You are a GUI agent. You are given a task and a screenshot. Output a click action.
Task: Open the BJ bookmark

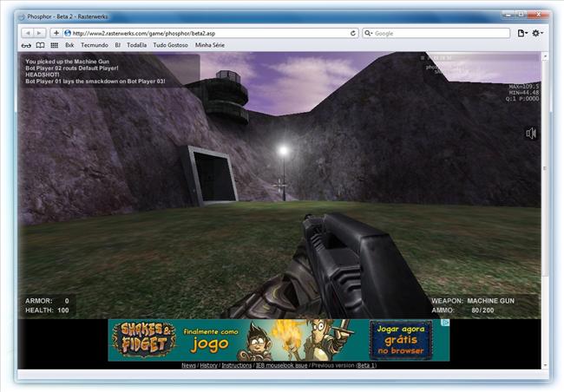pyautogui.click(x=118, y=45)
